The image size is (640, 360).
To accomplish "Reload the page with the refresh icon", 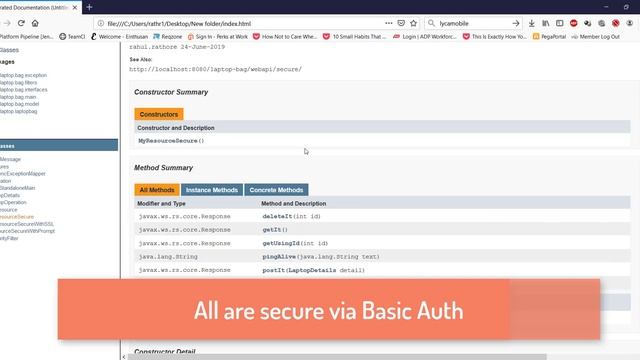I will (x=21, y=23).
